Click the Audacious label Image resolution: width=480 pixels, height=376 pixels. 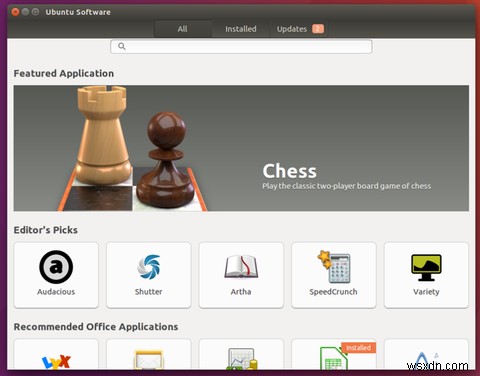[x=56, y=292]
